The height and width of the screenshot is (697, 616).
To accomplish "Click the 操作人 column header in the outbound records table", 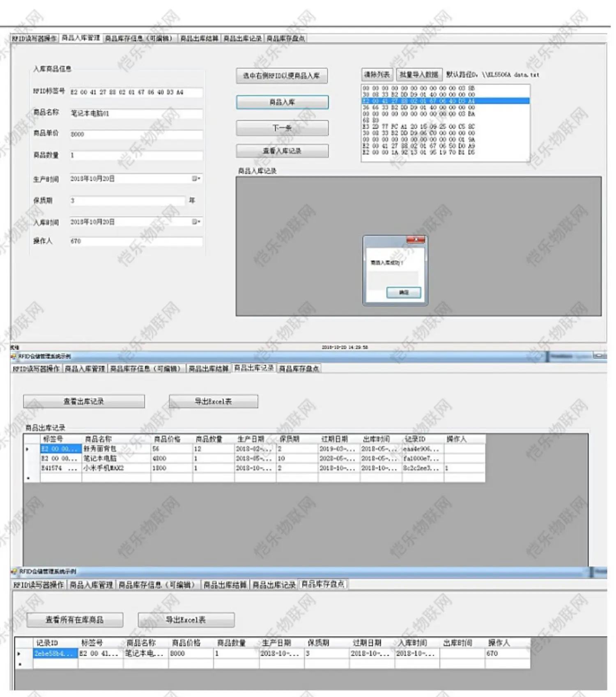I will point(464,439).
